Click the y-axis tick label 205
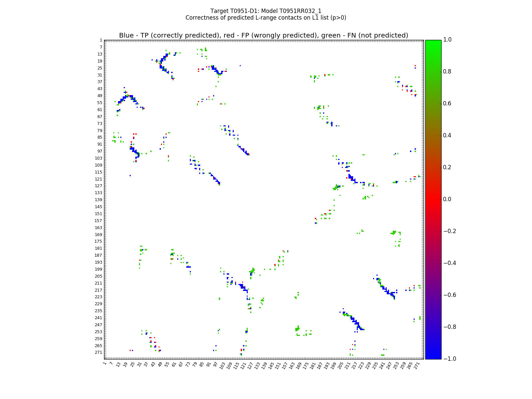Image resolution: width=532 pixels, height=399 pixels. tap(98, 276)
